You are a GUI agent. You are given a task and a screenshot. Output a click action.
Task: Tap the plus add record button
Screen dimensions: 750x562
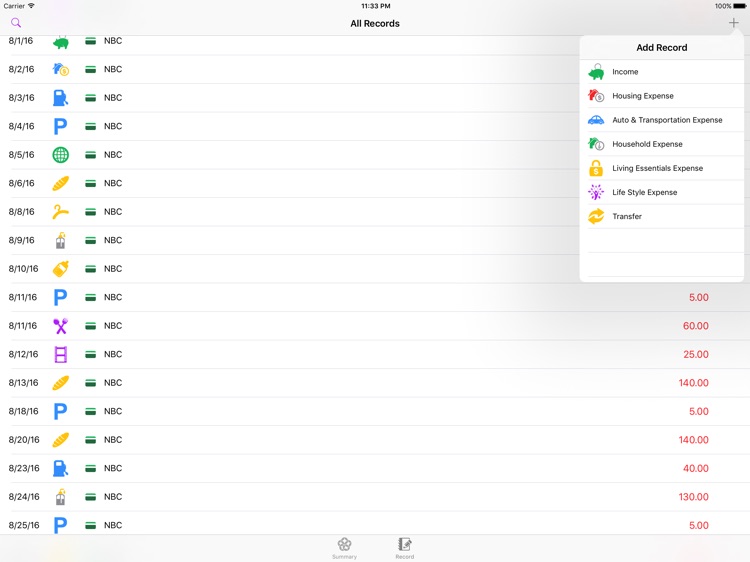point(733,22)
